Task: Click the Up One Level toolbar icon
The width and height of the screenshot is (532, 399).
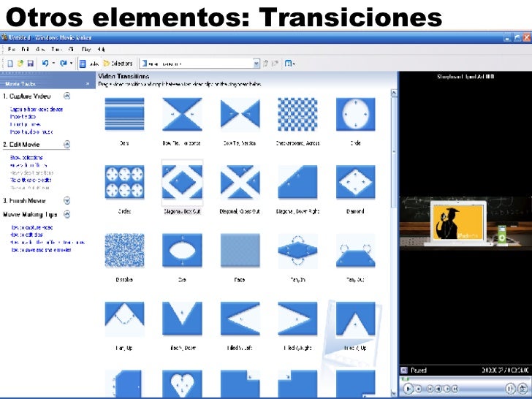Action: coord(266,64)
